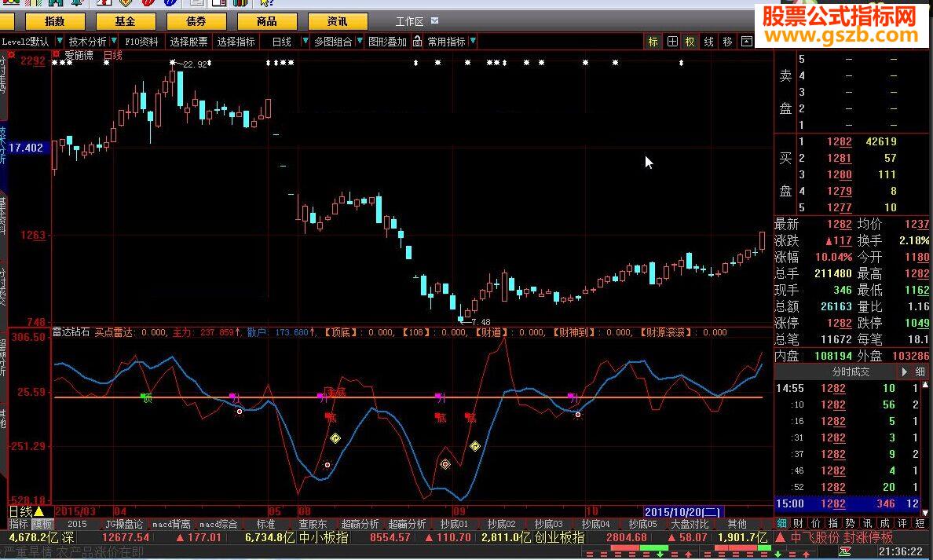Open the 工作区 envelope dropdown icon
Screen dimensions: 933x560
pos(436,21)
